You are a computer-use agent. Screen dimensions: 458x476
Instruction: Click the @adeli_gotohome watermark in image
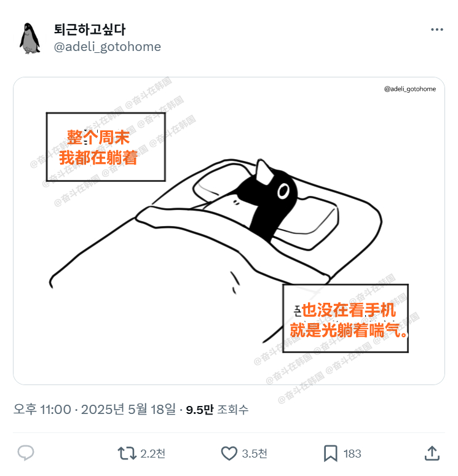[x=410, y=89]
